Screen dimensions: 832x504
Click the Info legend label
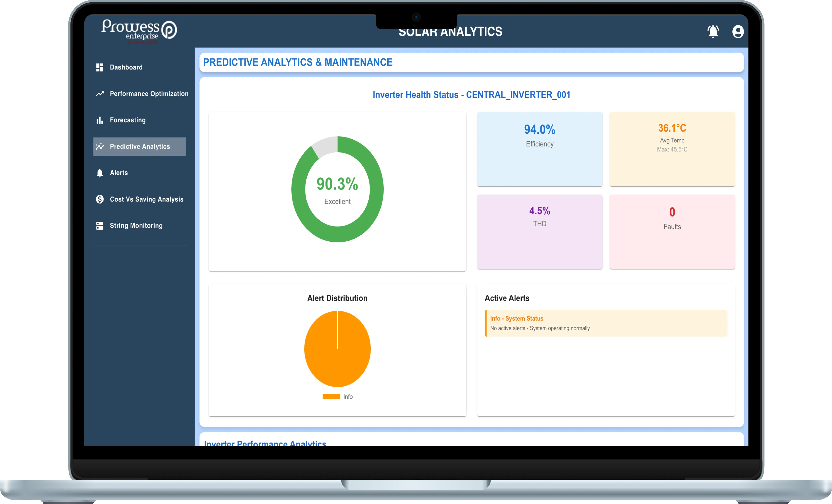pos(348,397)
